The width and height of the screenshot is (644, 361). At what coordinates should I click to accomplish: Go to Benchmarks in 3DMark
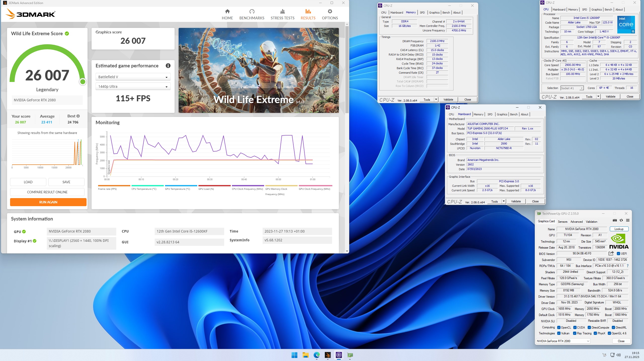point(252,14)
